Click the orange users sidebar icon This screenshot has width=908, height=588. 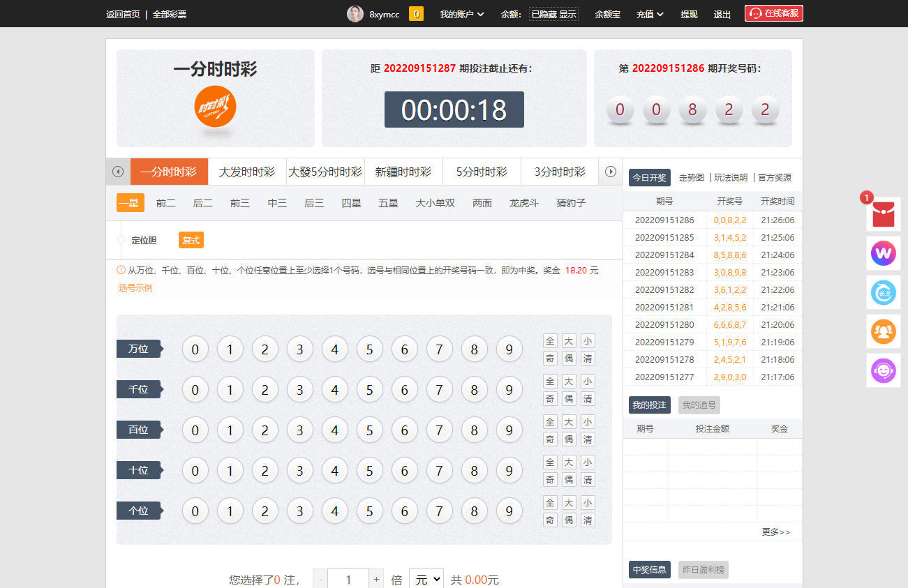[883, 331]
